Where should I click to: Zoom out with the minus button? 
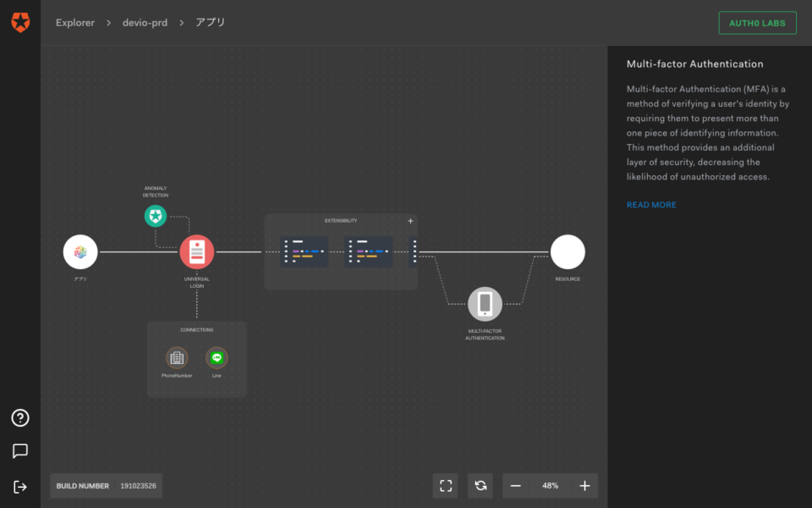(x=515, y=486)
